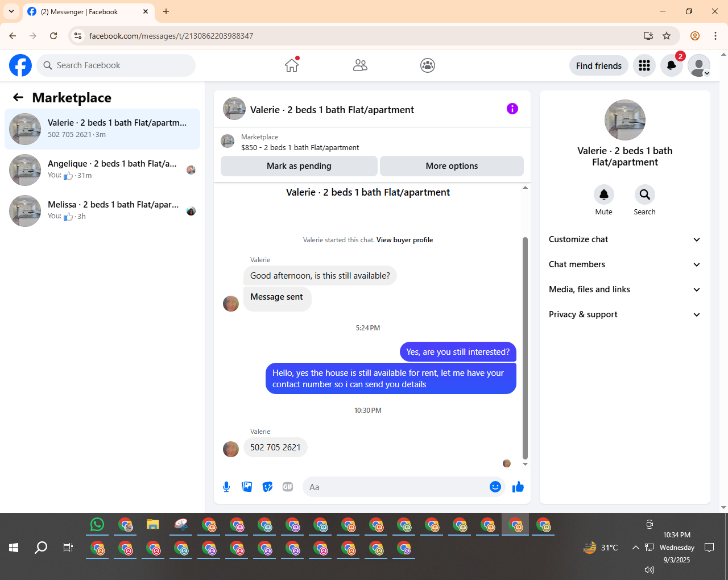Open the Chrome profile icon
This screenshot has height=580, width=728.
pyautogui.click(x=695, y=36)
